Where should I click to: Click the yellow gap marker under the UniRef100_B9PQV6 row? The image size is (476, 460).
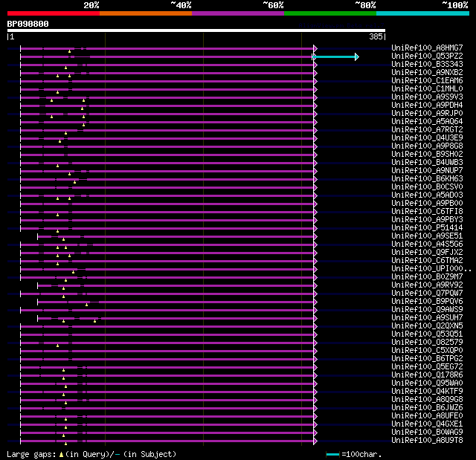tap(87, 305)
